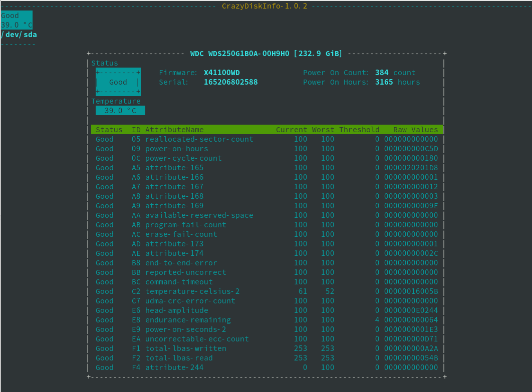
Task: Click the Raw Values column header
Action: click(416, 130)
